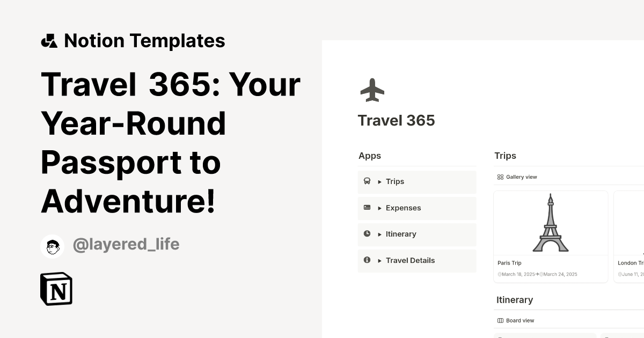The image size is (644, 338).
Task: Switch to the Board view tab
Action: pos(516,320)
